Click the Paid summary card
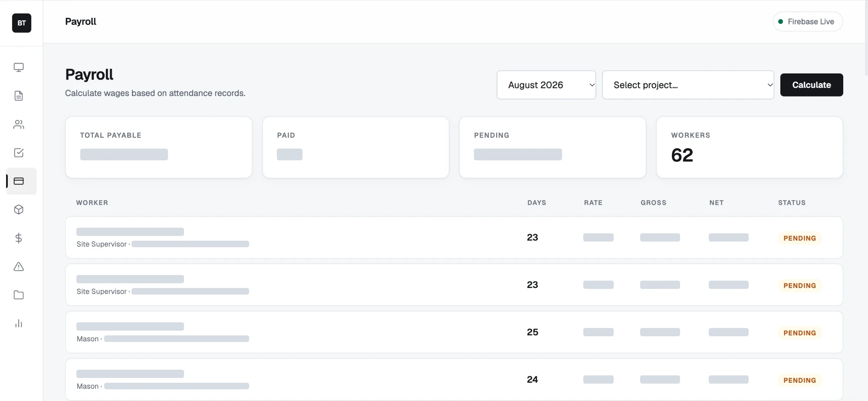 click(x=355, y=147)
